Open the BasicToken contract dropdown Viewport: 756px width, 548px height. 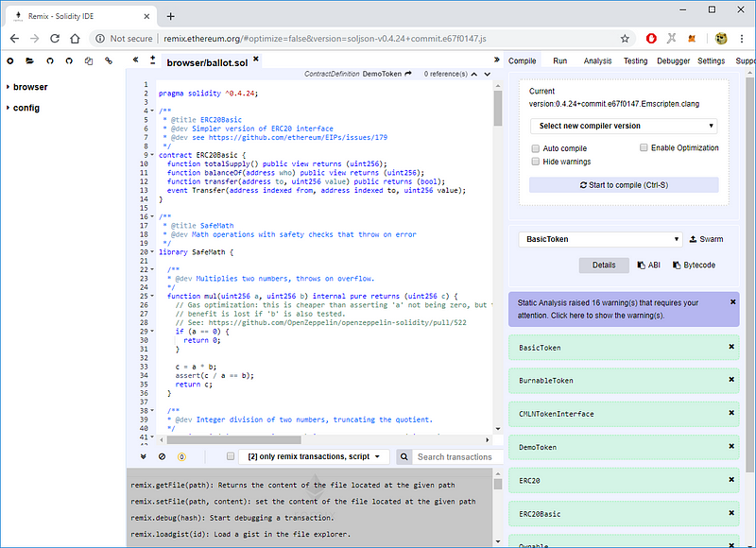(601, 239)
